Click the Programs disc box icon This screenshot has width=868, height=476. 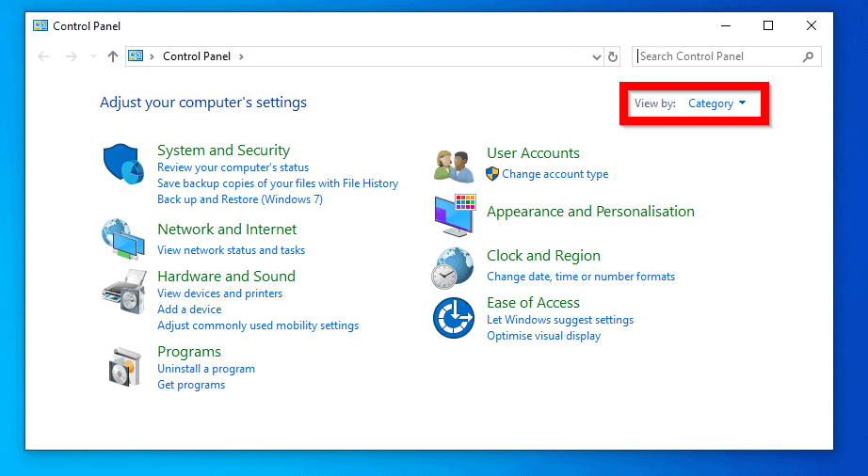[124, 367]
